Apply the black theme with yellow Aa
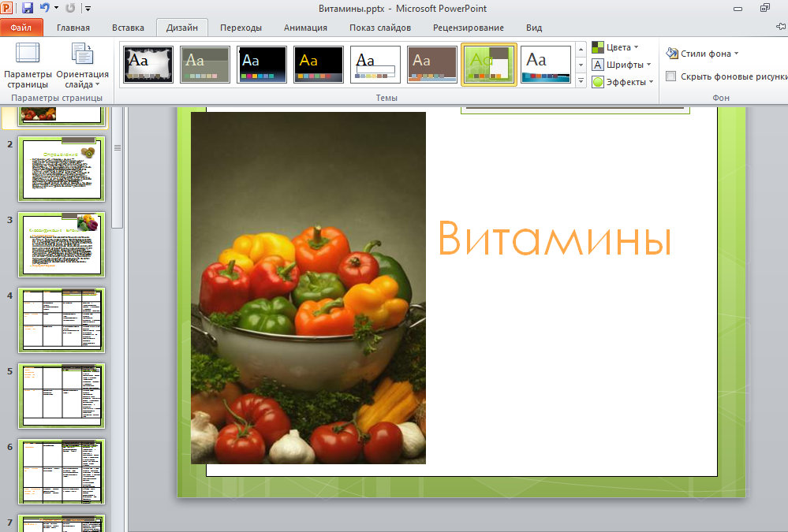Image resolution: width=788 pixels, height=532 pixels. point(319,65)
